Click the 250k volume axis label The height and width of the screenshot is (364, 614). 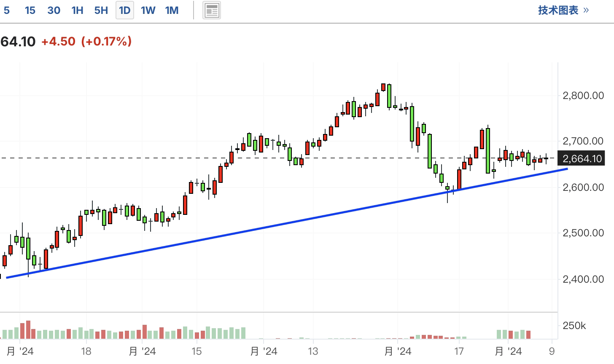point(574,326)
